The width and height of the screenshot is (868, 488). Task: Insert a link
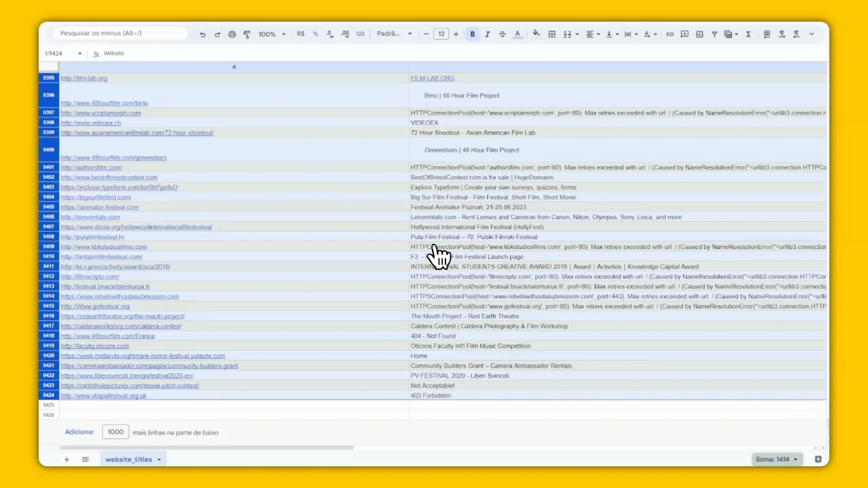(x=670, y=34)
